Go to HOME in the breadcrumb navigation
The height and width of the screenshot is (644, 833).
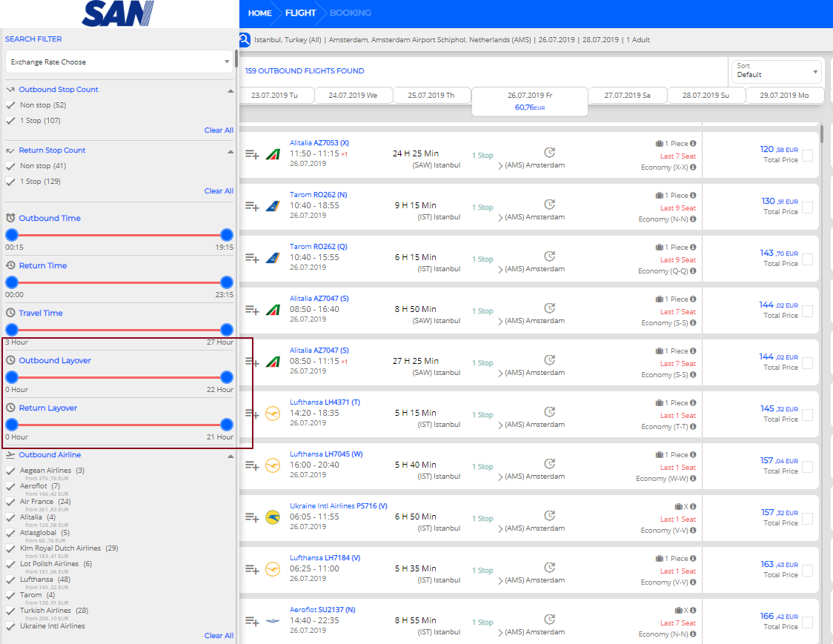click(x=259, y=13)
